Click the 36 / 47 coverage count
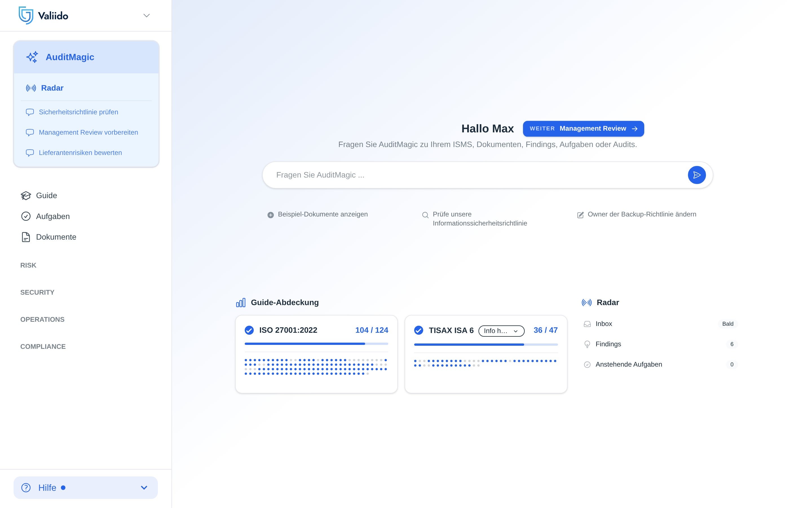Image resolution: width=812 pixels, height=508 pixels. pyautogui.click(x=546, y=330)
